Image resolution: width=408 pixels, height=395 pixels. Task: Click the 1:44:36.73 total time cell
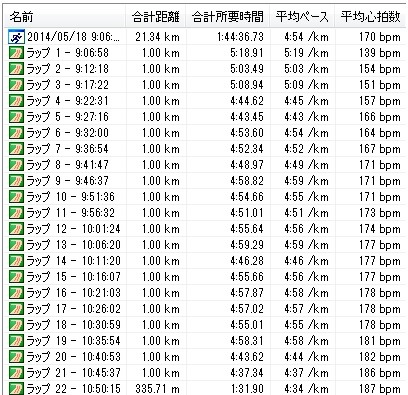click(x=240, y=37)
